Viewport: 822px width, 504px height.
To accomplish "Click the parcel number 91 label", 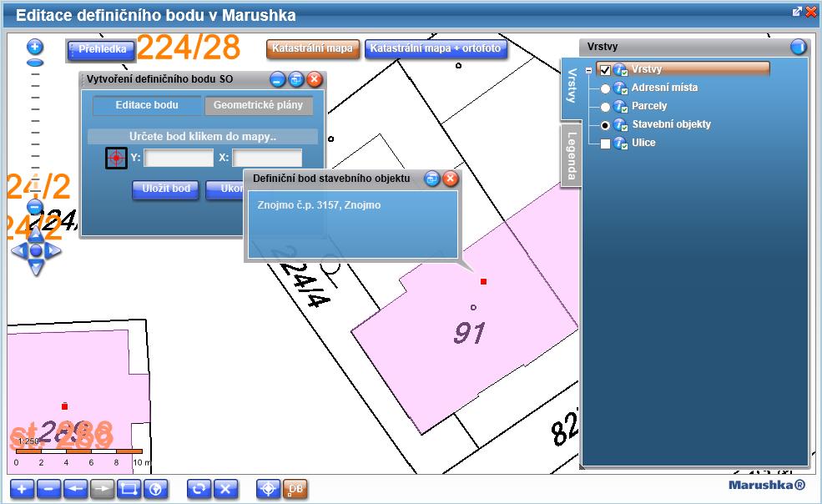I will point(469,332).
